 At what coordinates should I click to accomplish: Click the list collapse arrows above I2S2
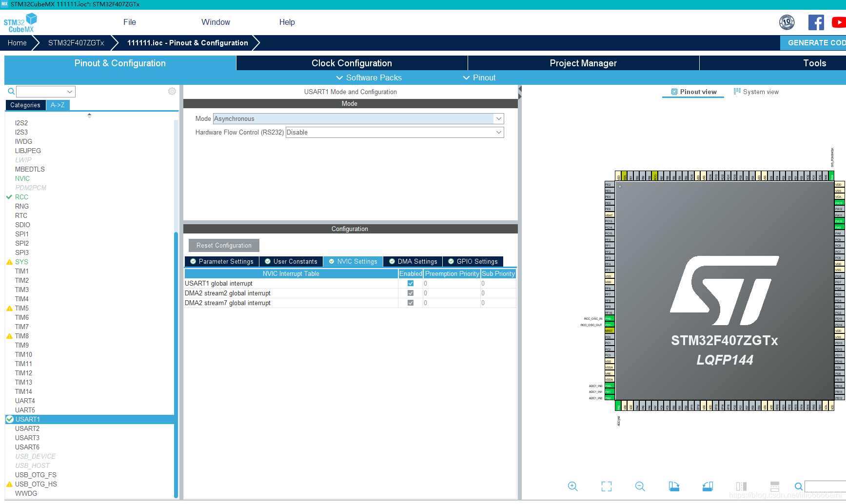click(89, 116)
